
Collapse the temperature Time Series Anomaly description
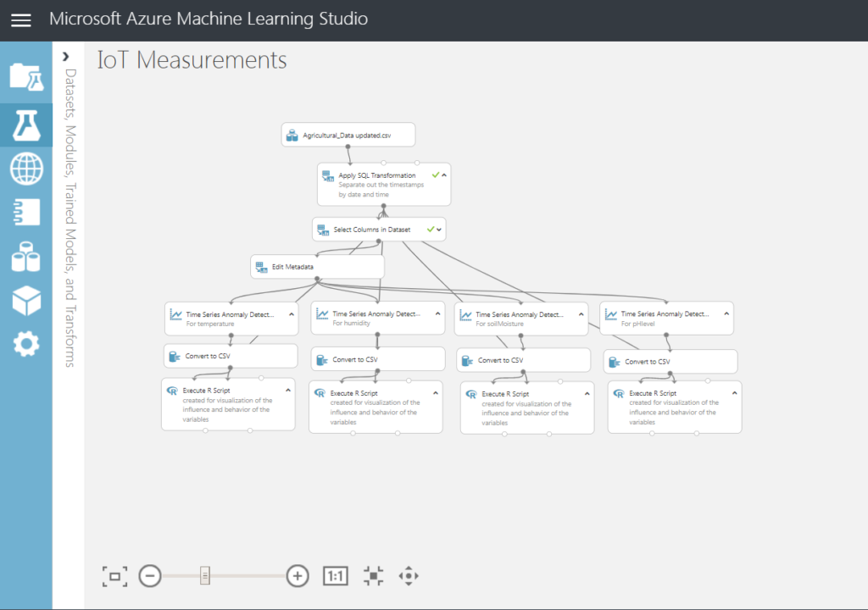[x=291, y=314]
